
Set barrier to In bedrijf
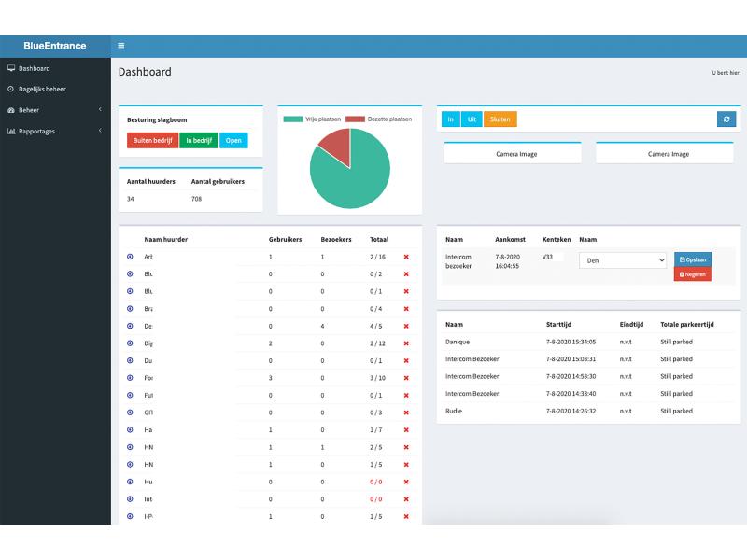coord(199,141)
